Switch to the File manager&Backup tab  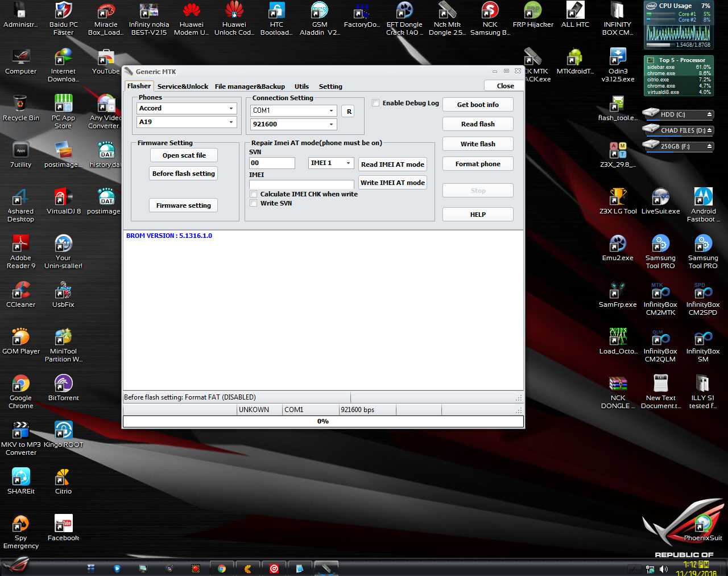(x=250, y=87)
